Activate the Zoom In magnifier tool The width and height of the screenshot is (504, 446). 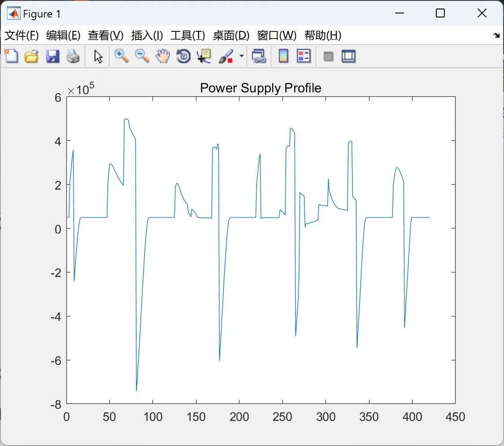(x=121, y=56)
